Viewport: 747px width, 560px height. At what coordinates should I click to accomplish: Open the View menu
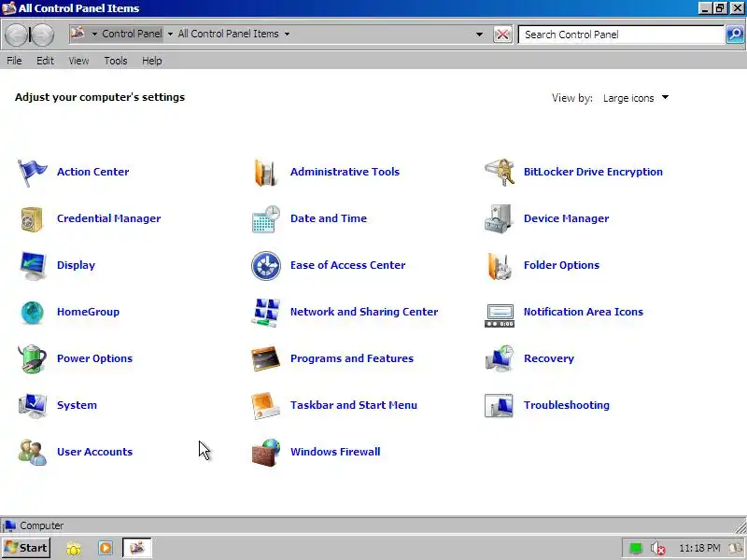point(78,61)
